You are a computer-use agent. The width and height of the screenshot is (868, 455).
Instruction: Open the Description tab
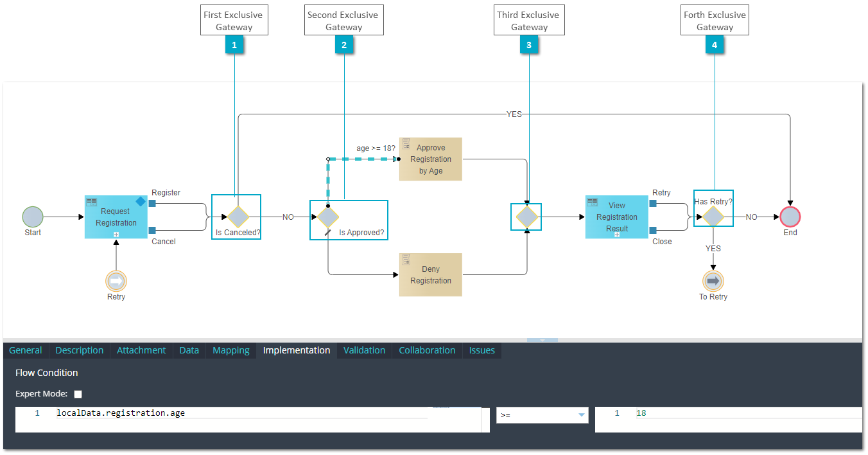pyautogui.click(x=80, y=350)
